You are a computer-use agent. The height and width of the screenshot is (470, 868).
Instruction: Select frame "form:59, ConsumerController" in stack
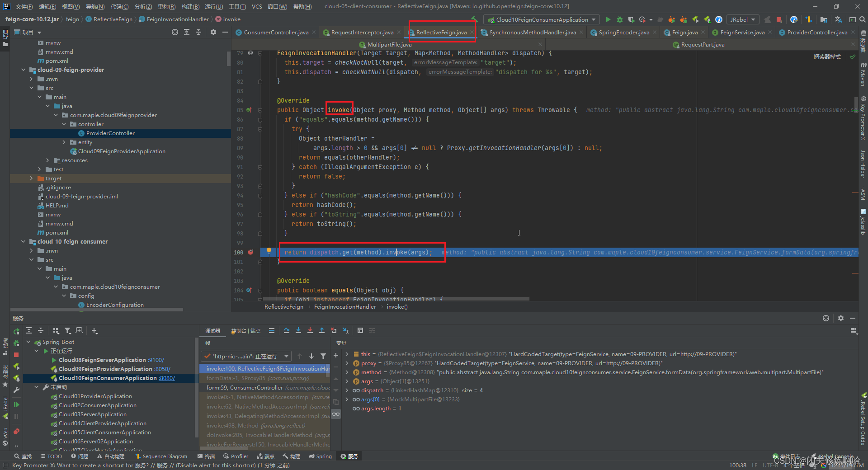(265, 388)
